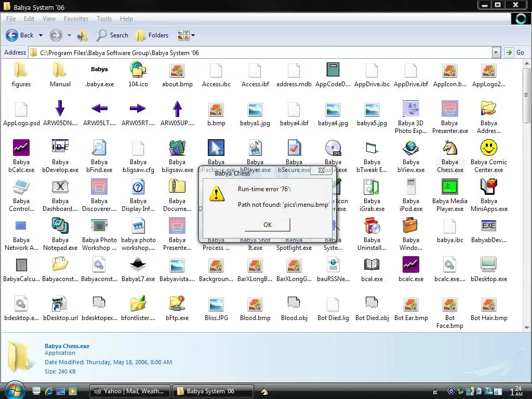Switch to Yahoo | Mail taskbar window
Viewport: 532px width, 399px height.
(130, 391)
